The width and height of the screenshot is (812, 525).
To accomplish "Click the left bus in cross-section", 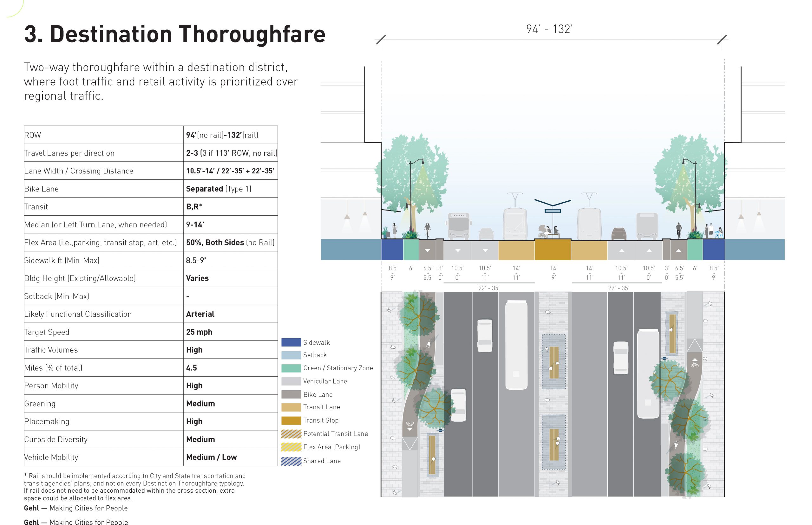I will tap(458, 226).
